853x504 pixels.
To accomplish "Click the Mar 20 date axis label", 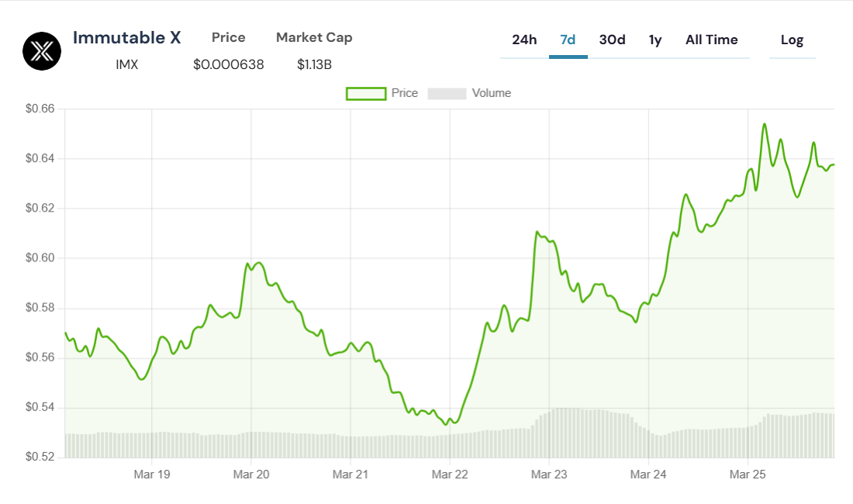I will [x=251, y=475].
